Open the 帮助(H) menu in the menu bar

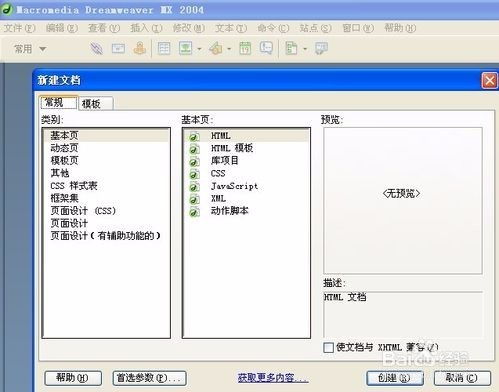point(400,28)
